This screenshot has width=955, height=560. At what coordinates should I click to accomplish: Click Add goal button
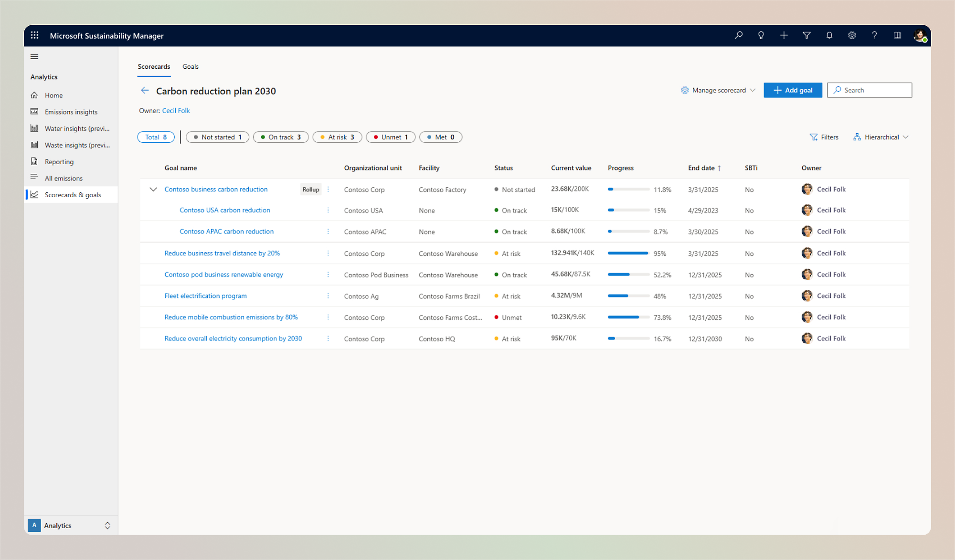(793, 90)
